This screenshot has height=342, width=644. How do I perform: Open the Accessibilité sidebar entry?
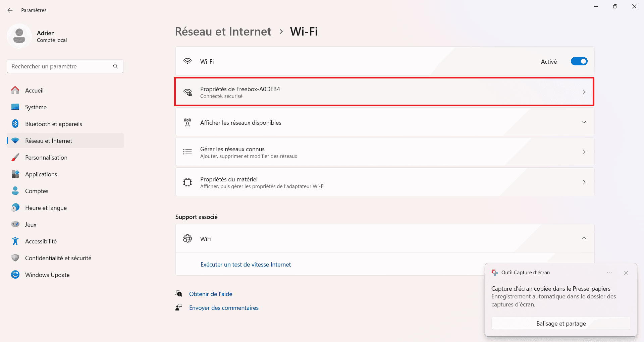(x=65, y=241)
